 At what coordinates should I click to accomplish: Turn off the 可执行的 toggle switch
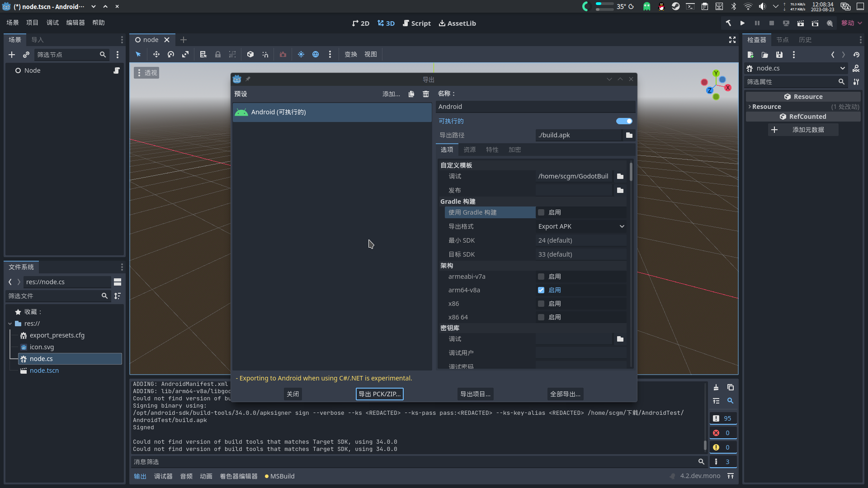[624, 121]
